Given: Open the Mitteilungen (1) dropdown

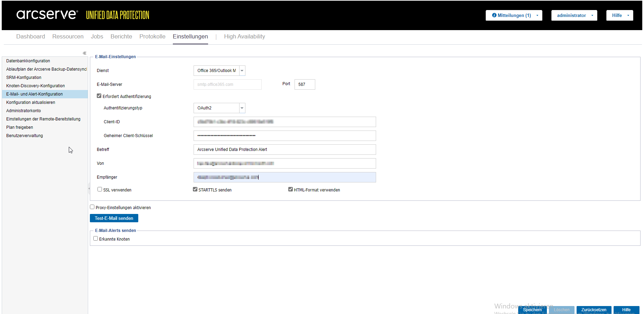Looking at the screenshot, I should tap(514, 15).
